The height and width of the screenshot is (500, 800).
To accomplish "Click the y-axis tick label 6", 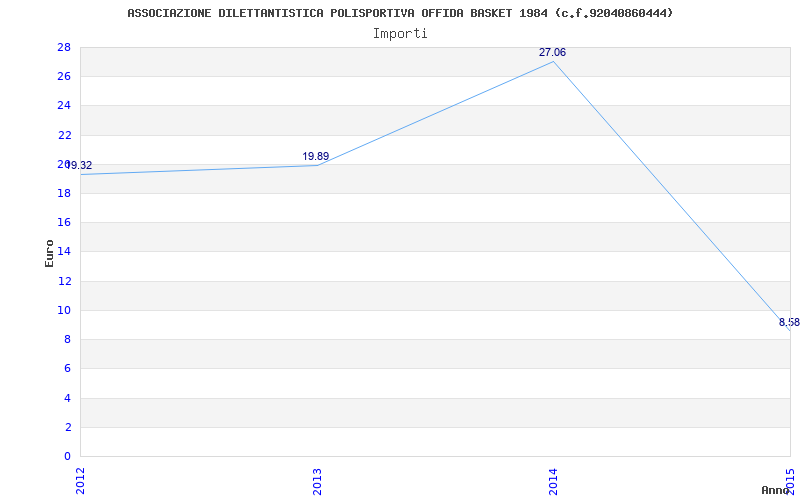I will click(x=68, y=368).
